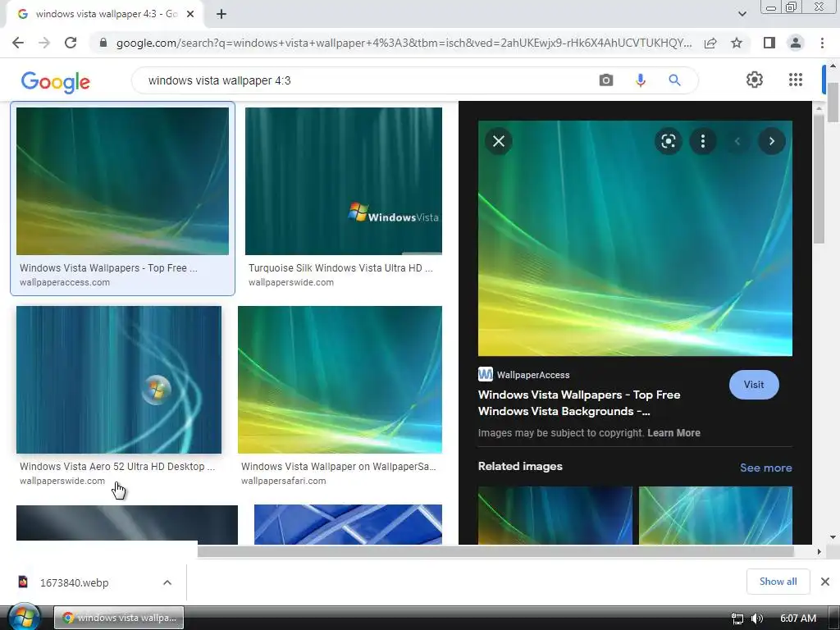840x630 pixels.
Task: Click the horizontal scrollbar at page bottom
Action: [495, 551]
